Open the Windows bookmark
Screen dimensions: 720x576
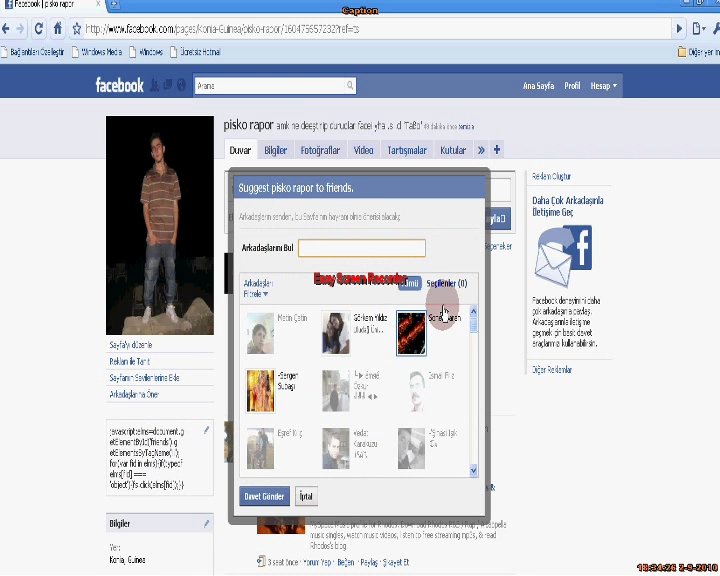coord(146,52)
